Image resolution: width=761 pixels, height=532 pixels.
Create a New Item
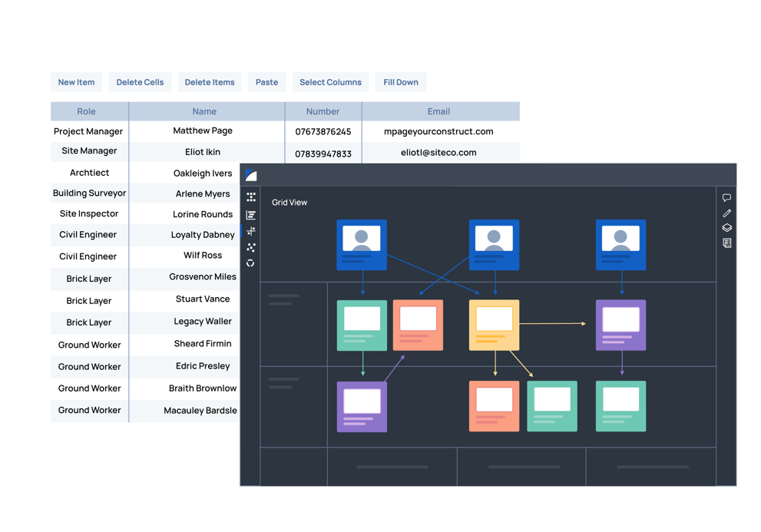click(x=76, y=82)
